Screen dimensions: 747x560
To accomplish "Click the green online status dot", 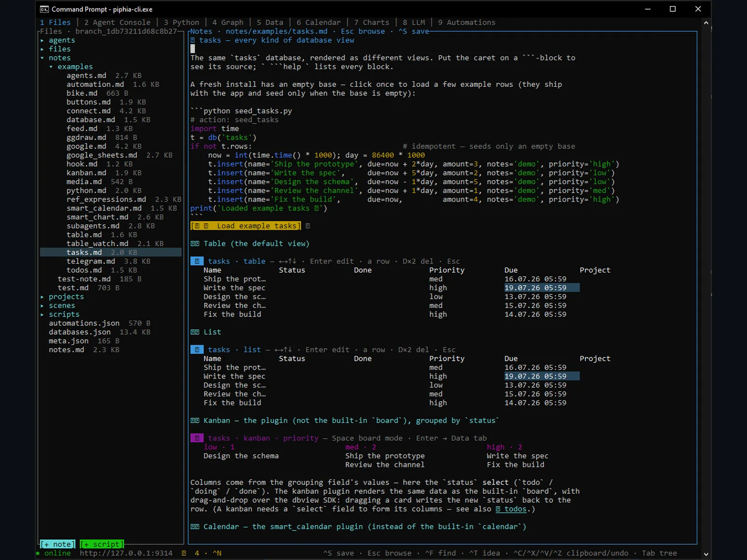I will pyautogui.click(x=38, y=553).
